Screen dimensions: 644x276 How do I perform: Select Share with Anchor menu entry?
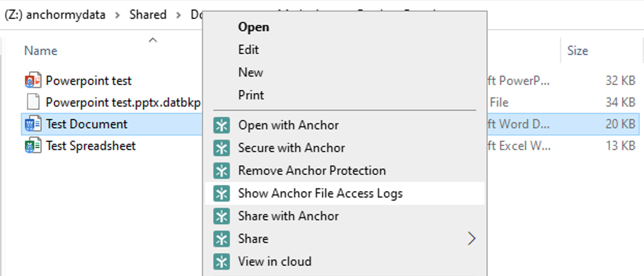pyautogui.click(x=288, y=217)
